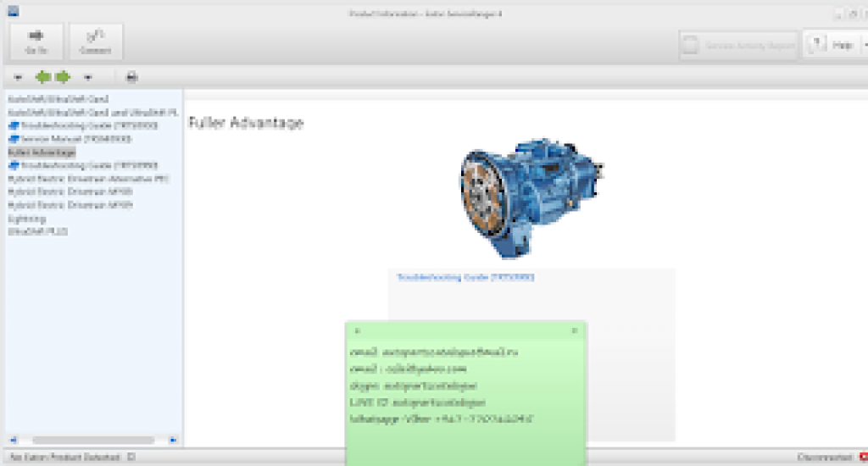Click the Disconnected status text
This screenshot has width=868, height=466.
pos(825,458)
